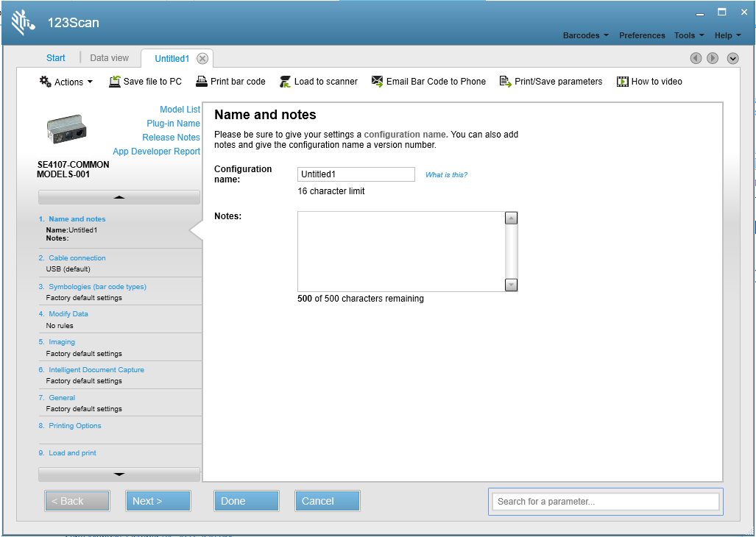Switch to the Start tab
This screenshot has width=756, height=537.
click(x=55, y=58)
